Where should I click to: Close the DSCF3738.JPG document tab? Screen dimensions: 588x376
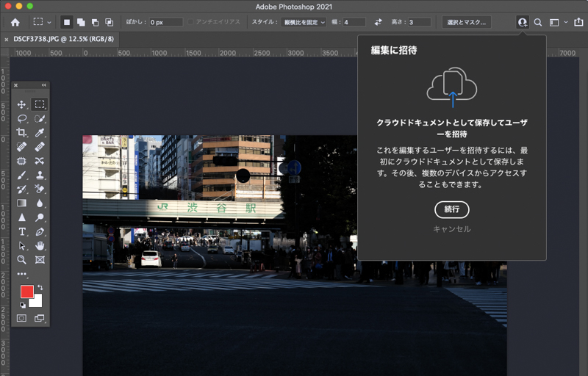tap(7, 40)
